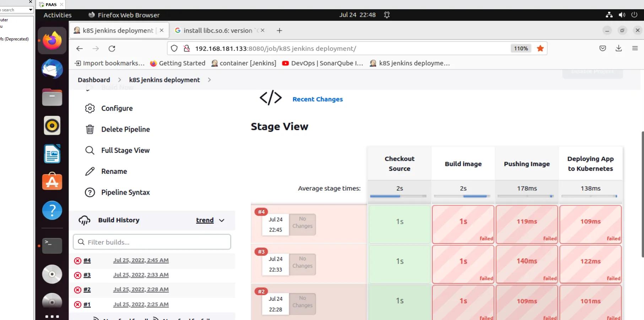Open the Firefox Web Browser app menu
The image size is (644, 320).
point(124,15)
